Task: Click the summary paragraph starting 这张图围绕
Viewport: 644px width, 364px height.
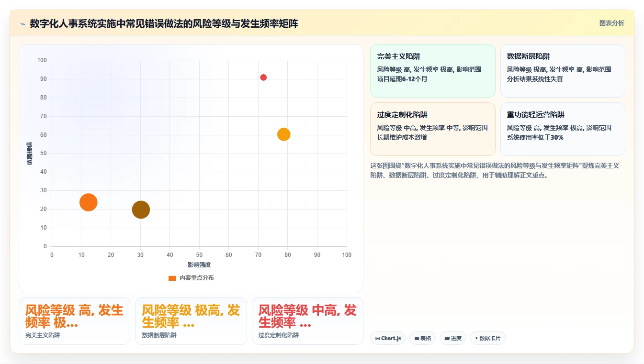Action: pos(495,170)
